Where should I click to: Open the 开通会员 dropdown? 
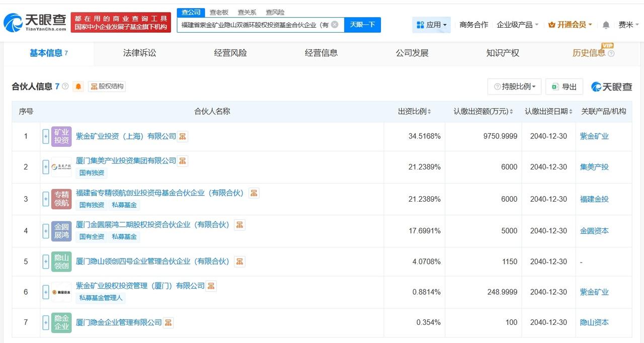coord(570,25)
